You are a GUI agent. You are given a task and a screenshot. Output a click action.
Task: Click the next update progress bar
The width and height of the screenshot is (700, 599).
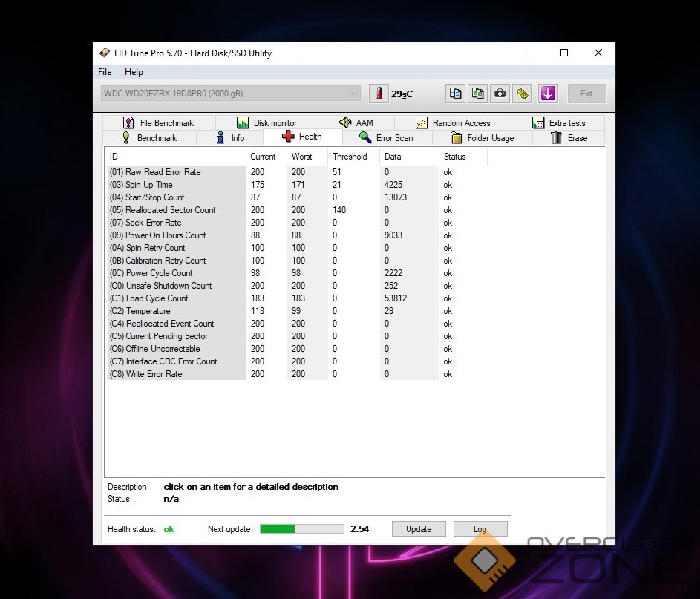(x=301, y=529)
